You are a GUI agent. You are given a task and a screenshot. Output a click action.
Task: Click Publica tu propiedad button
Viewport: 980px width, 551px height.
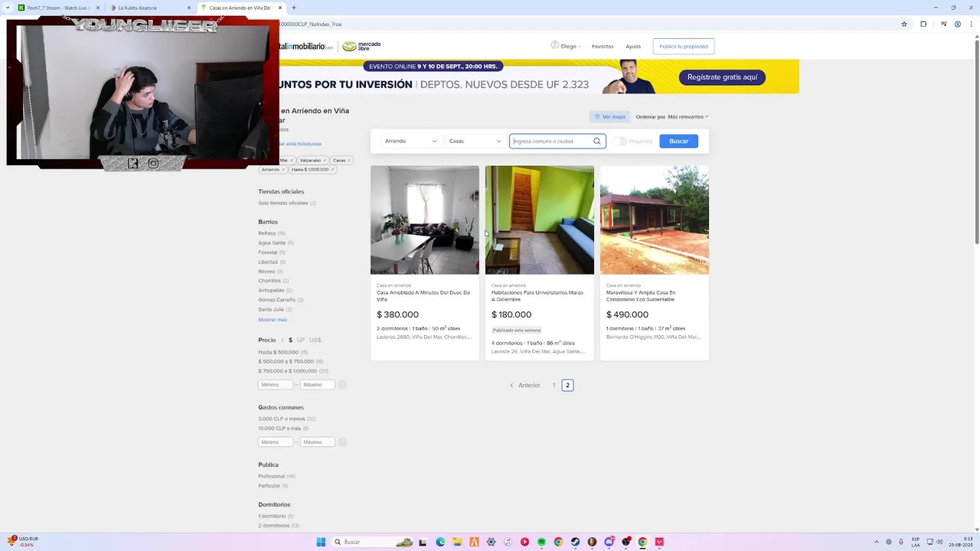click(684, 46)
